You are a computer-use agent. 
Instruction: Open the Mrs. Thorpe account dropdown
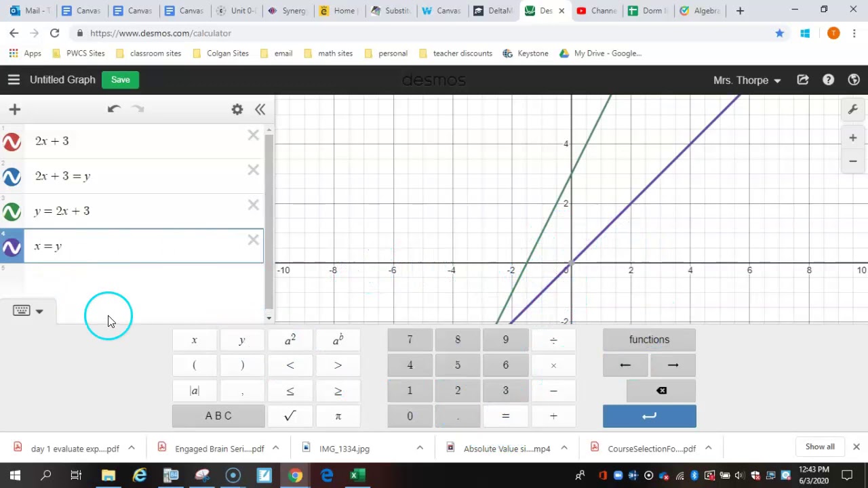coord(747,80)
